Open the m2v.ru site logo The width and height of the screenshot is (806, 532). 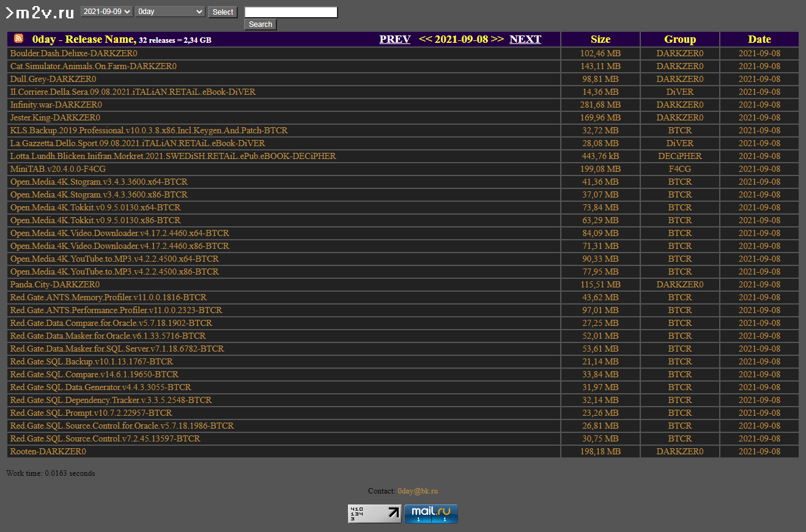(x=40, y=13)
